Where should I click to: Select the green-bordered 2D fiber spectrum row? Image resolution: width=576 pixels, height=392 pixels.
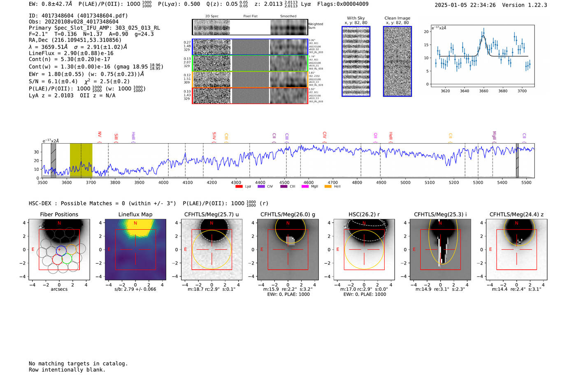click(x=250, y=63)
